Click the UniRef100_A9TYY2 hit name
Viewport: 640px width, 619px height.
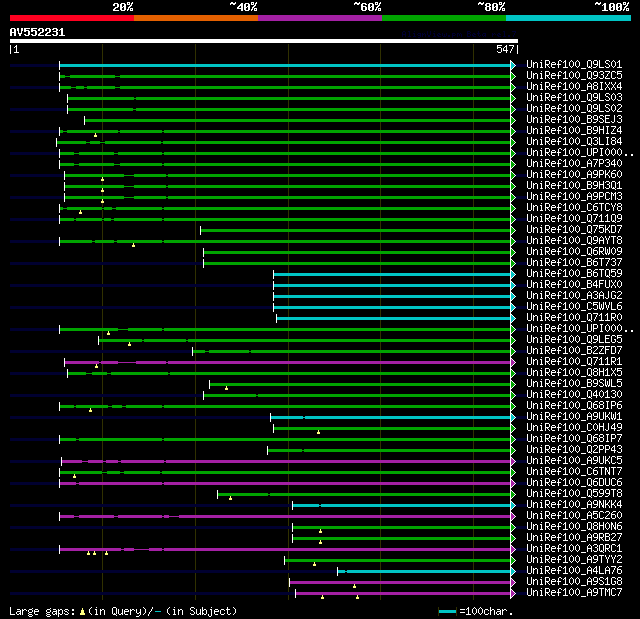[x=574, y=560]
